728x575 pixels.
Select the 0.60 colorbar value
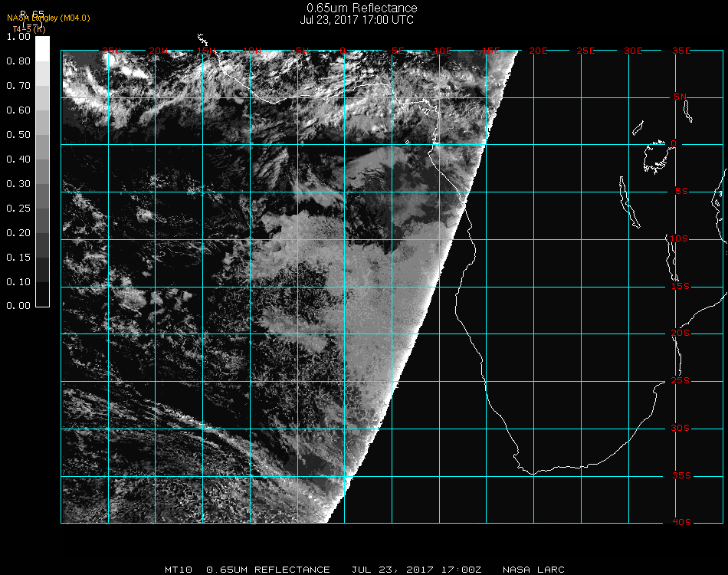click(x=18, y=110)
